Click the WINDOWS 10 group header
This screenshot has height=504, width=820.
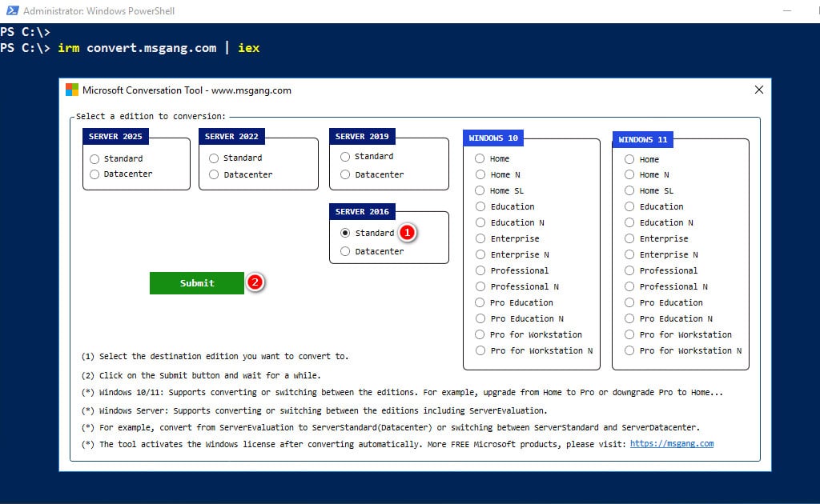coord(493,138)
